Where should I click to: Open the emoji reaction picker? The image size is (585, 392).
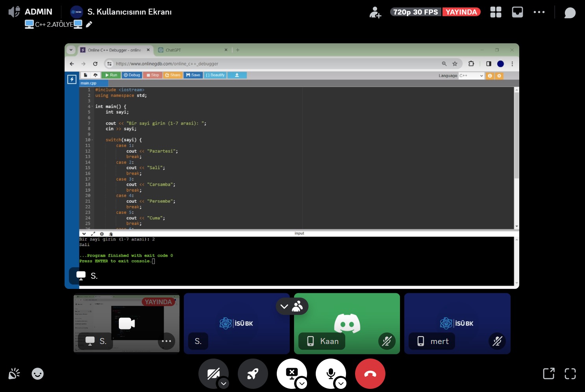pyautogui.click(x=38, y=374)
